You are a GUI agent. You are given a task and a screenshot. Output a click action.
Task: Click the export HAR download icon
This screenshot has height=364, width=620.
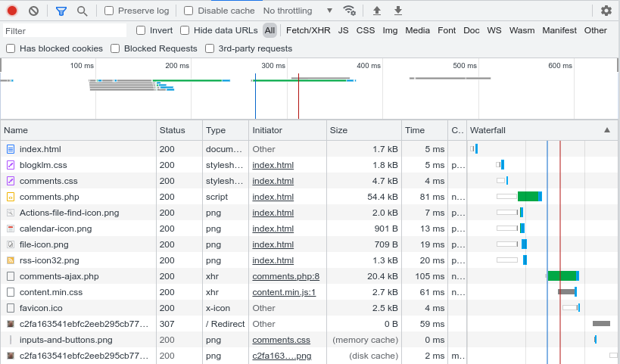point(398,11)
